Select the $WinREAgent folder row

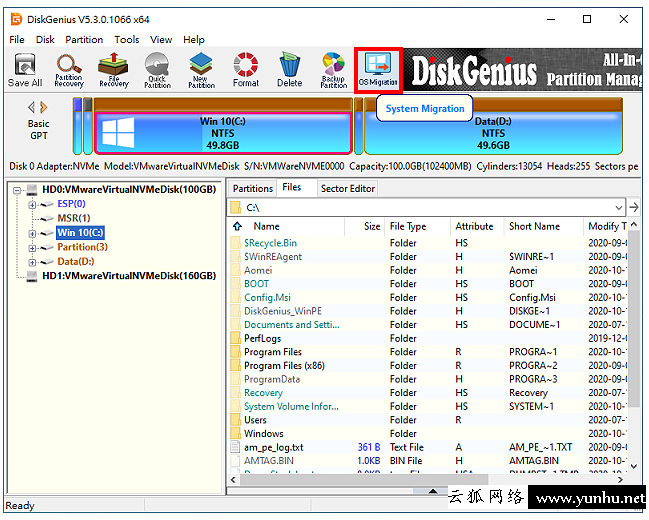click(x=428, y=257)
